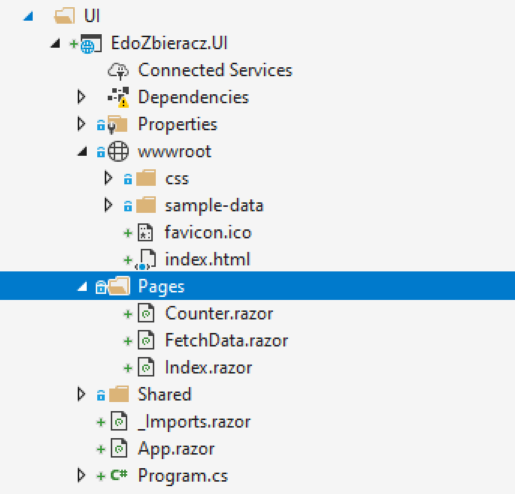Viewport: 515px width, 494px height.
Task: Expand the Dependencies node
Action: point(81,97)
